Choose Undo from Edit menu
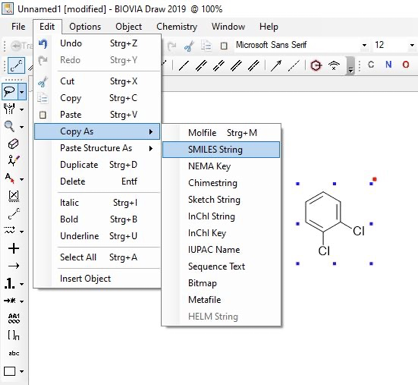418x386 pixels. (97, 43)
